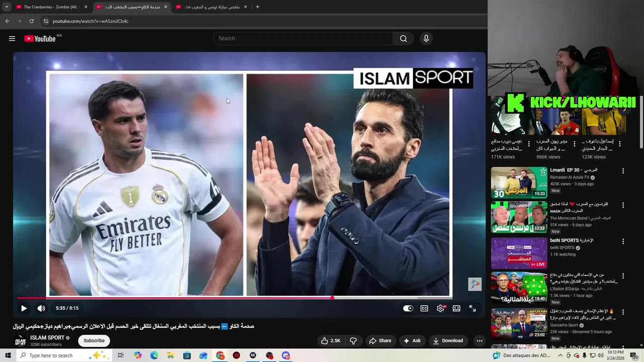Open more actions menu below video

(479, 341)
